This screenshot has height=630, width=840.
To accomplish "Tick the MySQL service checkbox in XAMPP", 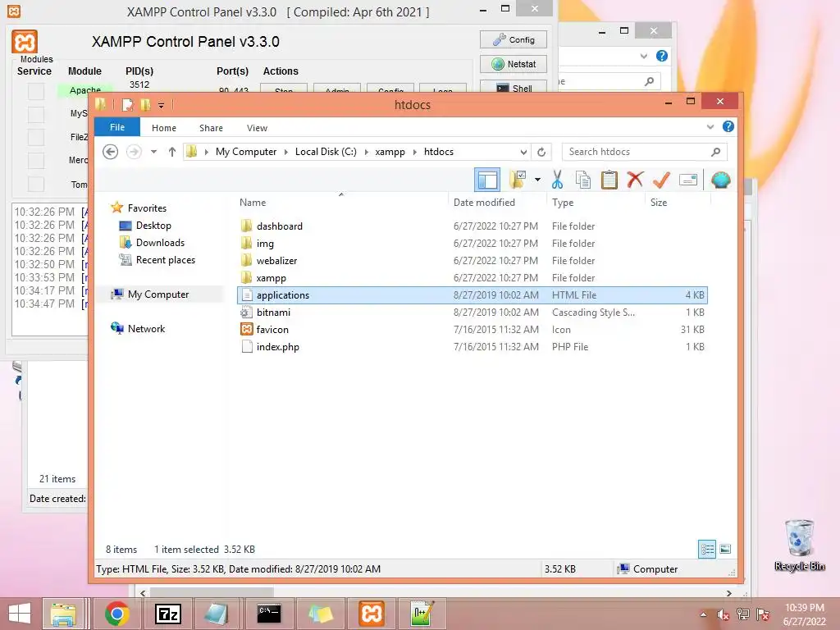I will [x=36, y=114].
